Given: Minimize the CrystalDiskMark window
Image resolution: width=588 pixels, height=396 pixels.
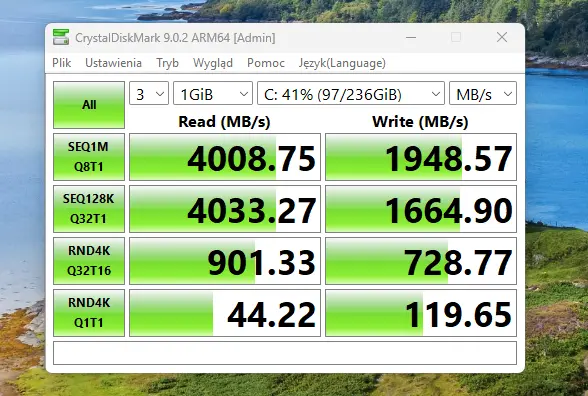Looking at the screenshot, I should pyautogui.click(x=411, y=37).
